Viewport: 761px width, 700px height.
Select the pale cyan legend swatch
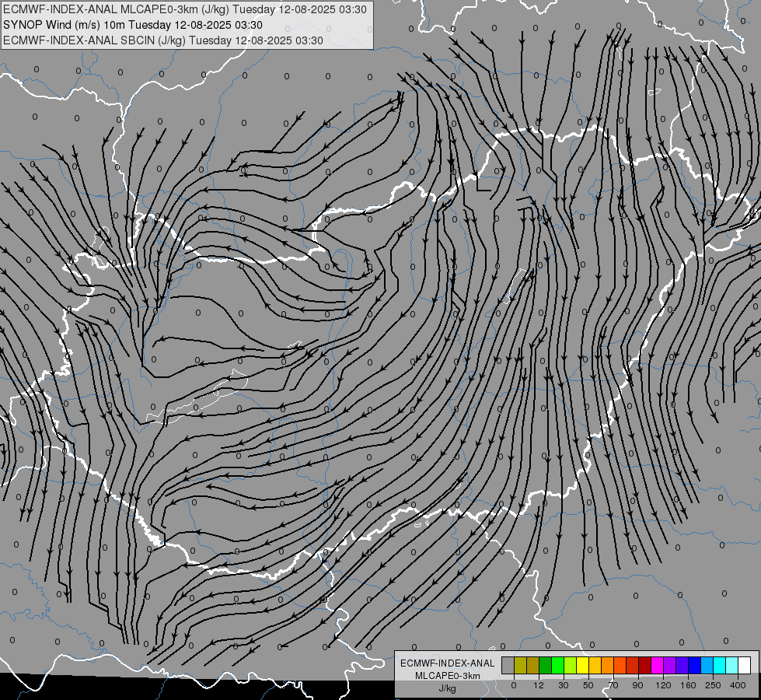pyautogui.click(x=732, y=665)
